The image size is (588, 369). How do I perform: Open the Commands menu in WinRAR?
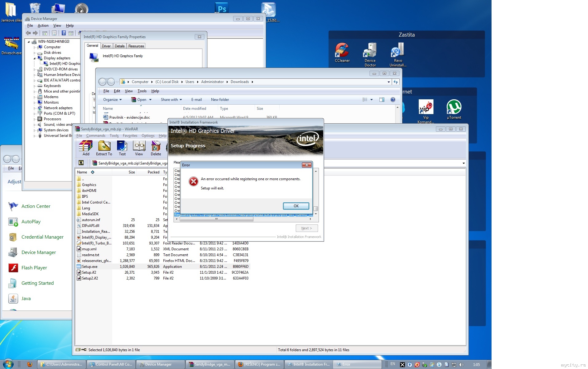[x=96, y=136]
